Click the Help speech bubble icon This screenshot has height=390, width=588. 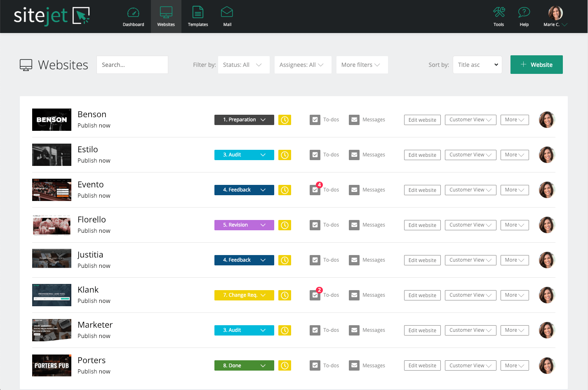tap(524, 13)
